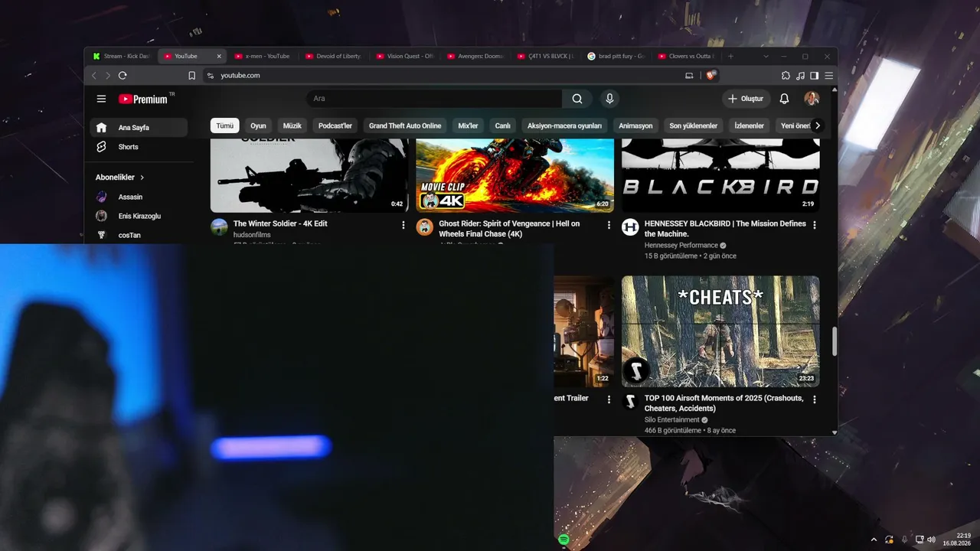
Task: Open the volume speaker tray icon
Action: 931,540
